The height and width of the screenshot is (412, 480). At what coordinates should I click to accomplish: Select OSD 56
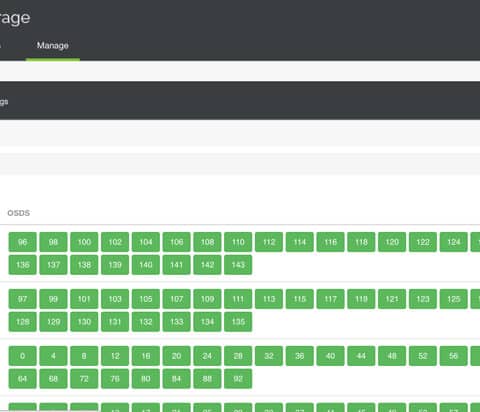[x=454, y=356]
